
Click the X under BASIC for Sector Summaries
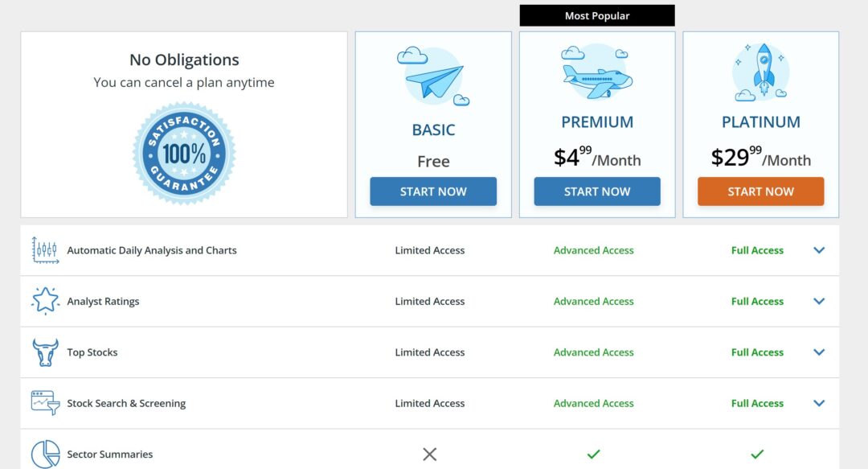tap(429, 455)
